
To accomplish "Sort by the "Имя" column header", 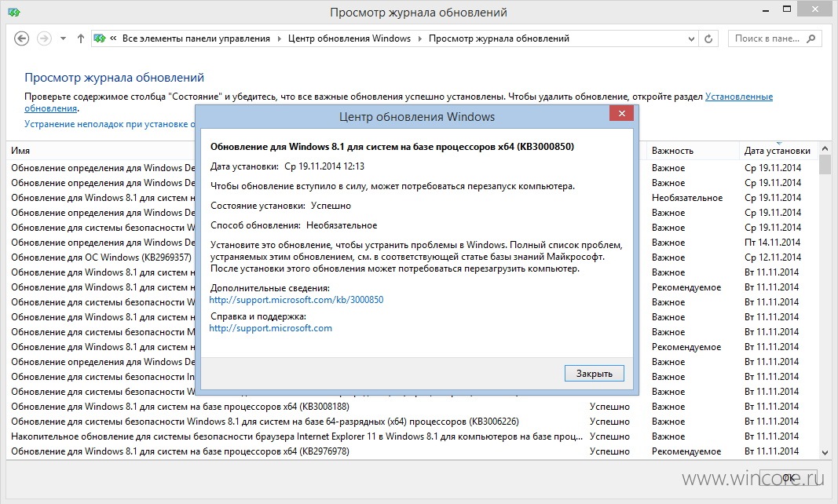I will click(x=20, y=151).
